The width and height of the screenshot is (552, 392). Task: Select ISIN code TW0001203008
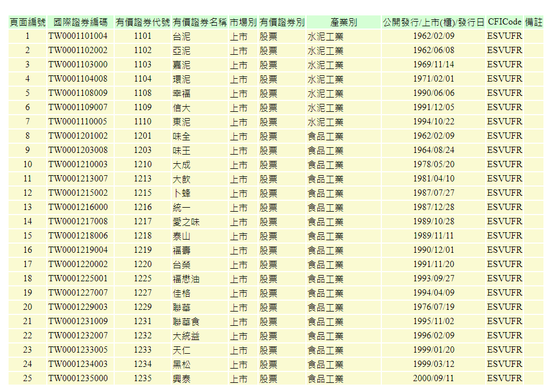pyautogui.click(x=78, y=150)
